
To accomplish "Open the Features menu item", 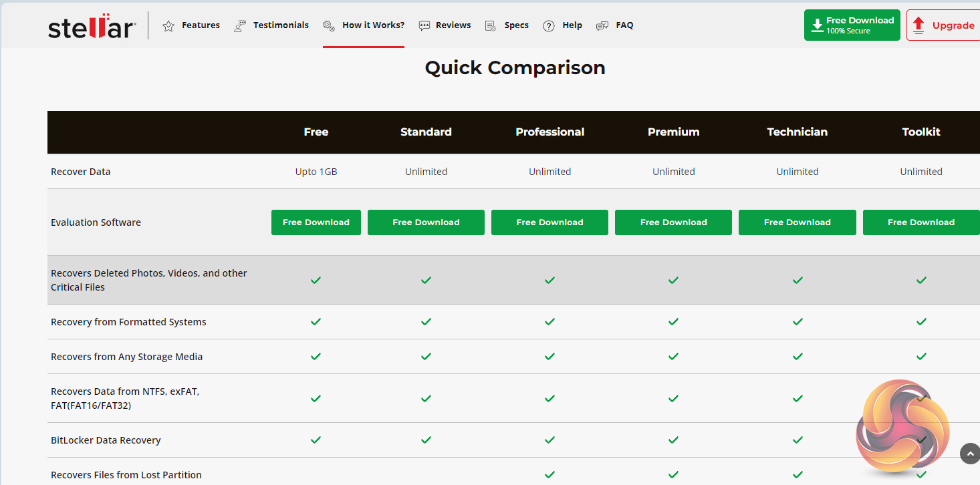I will (201, 25).
